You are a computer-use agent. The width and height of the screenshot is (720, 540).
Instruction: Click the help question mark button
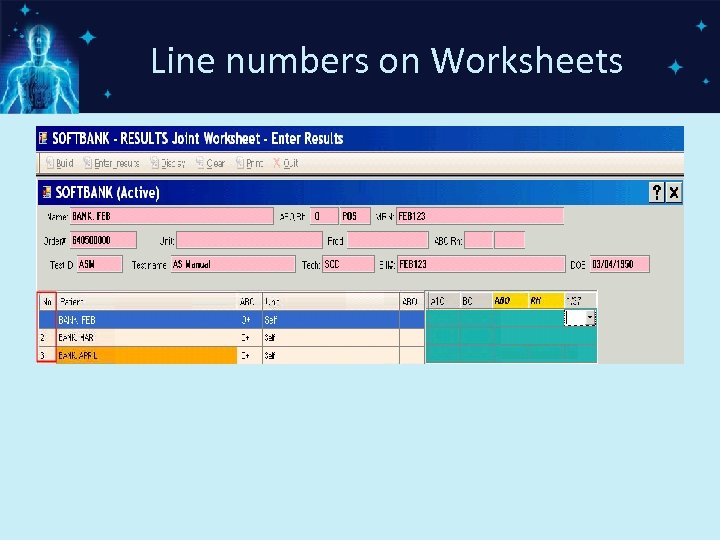tap(657, 192)
